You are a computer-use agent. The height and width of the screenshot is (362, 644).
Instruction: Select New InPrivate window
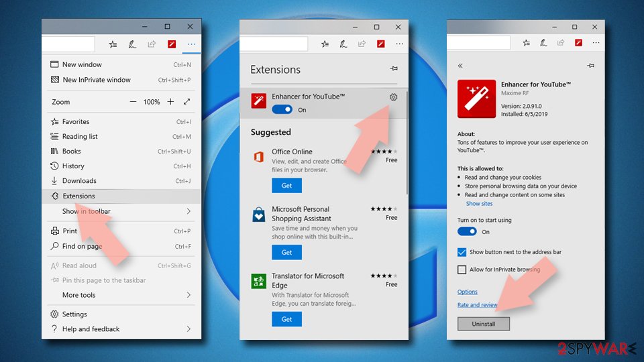point(121,80)
